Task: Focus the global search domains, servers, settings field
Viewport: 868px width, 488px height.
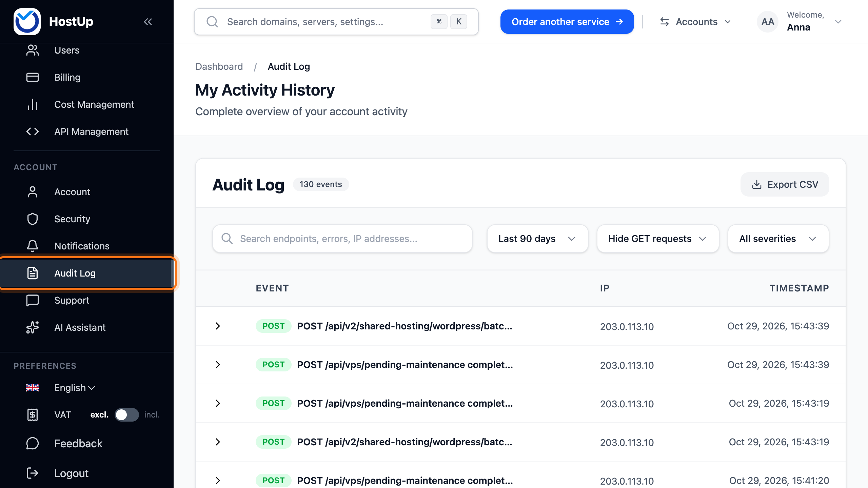Action: 336,22
